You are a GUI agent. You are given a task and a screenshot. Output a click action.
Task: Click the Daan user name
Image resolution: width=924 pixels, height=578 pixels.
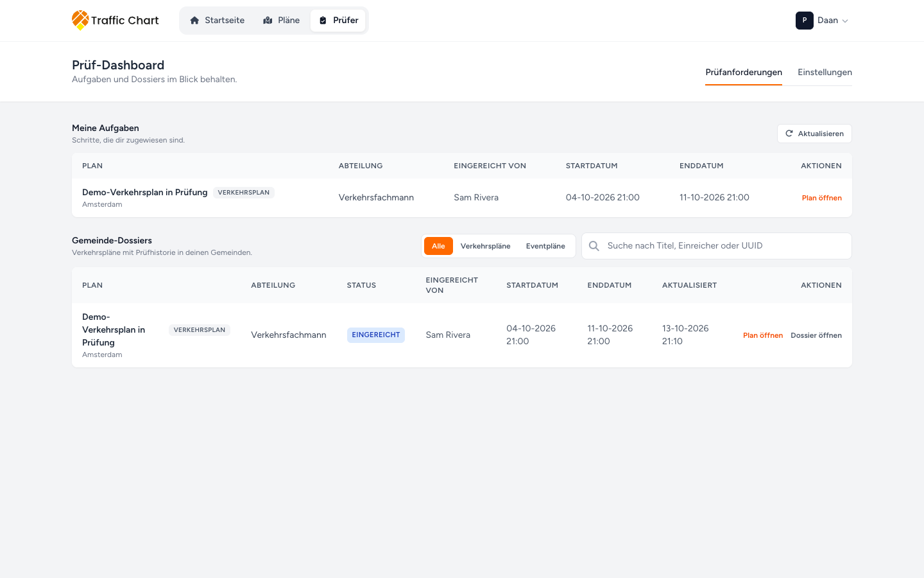[x=828, y=21]
